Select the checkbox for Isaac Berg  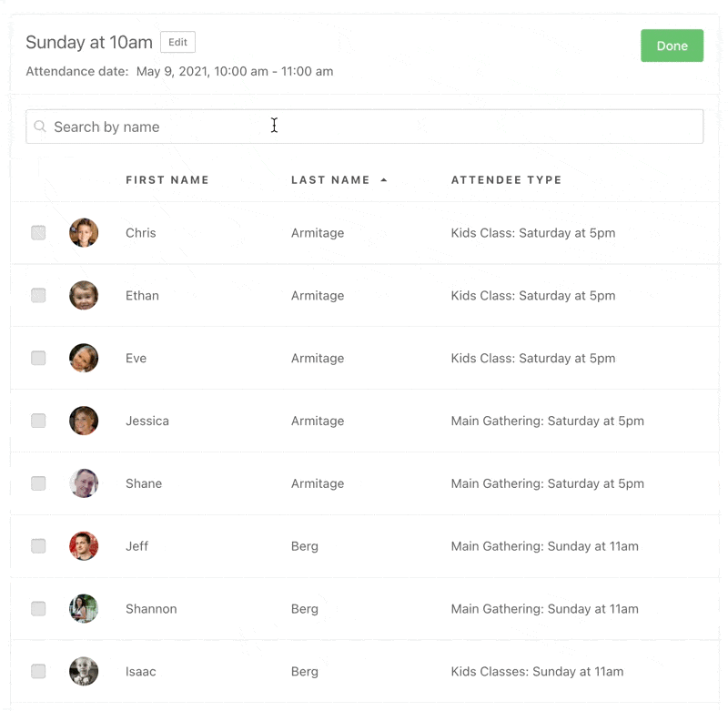point(38,672)
